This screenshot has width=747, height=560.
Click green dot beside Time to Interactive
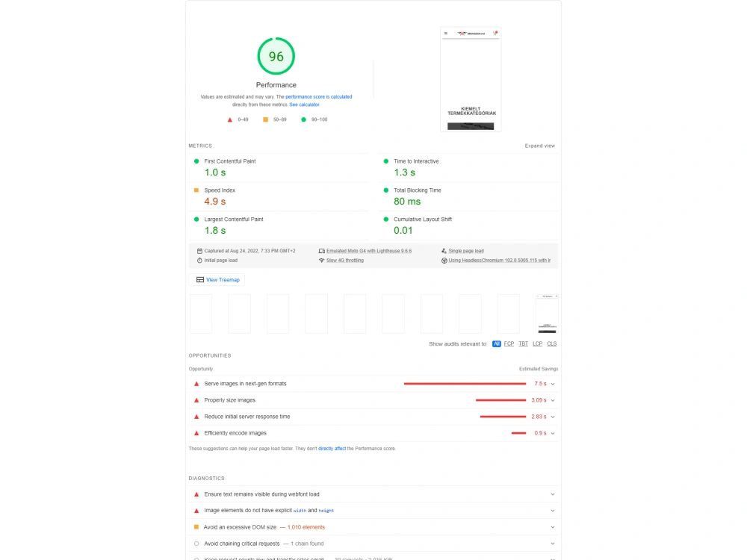click(386, 161)
